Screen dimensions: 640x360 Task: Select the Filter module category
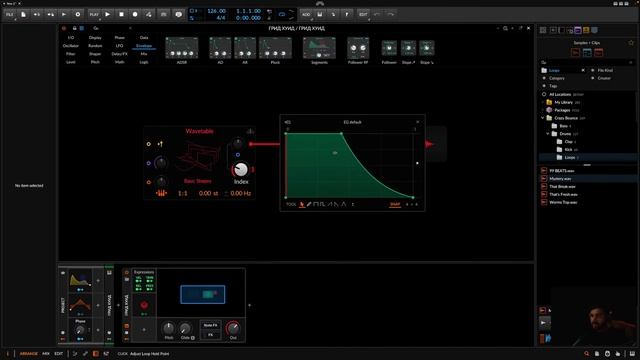71,54
